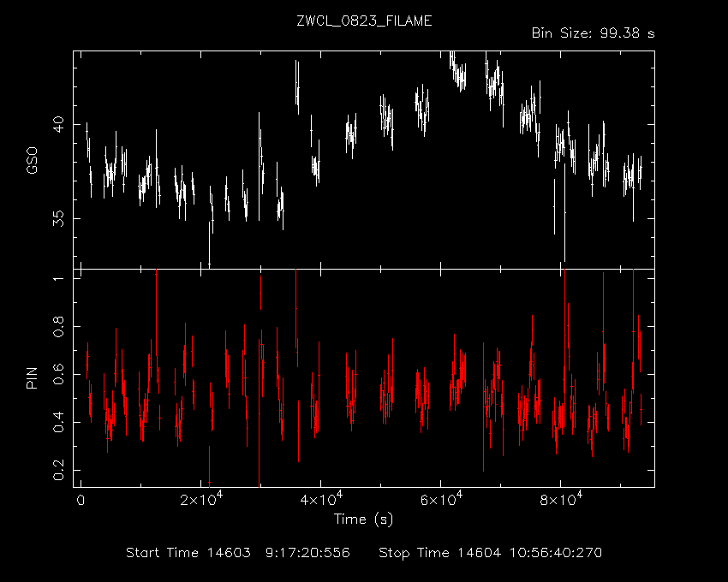Click the x-axis tick label 0

pos(81,501)
